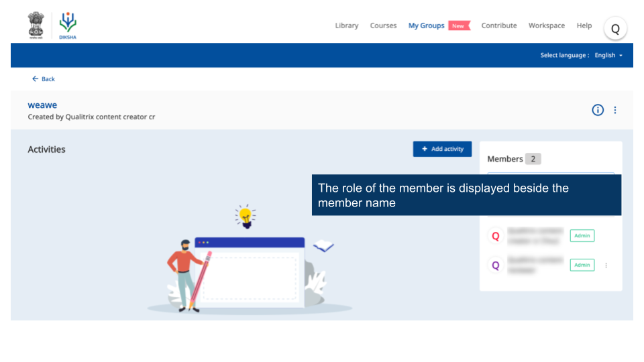Image resolution: width=644 pixels, height=362 pixels.
Task: Go to the Library menu item
Action: pyautogui.click(x=346, y=25)
